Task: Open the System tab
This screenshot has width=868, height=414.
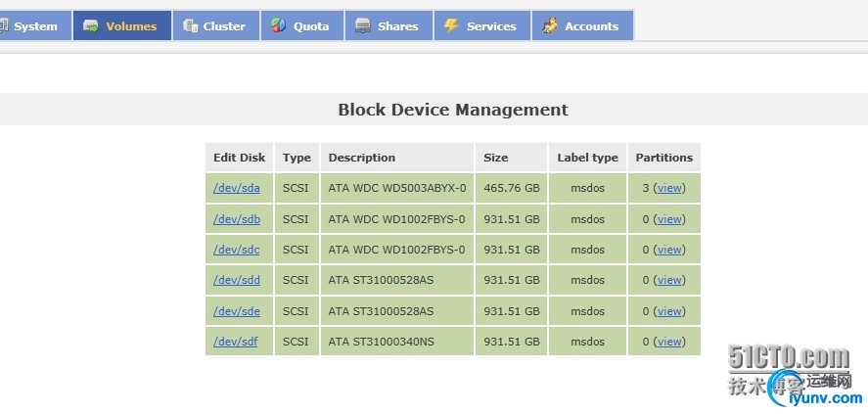Action: 35,25
